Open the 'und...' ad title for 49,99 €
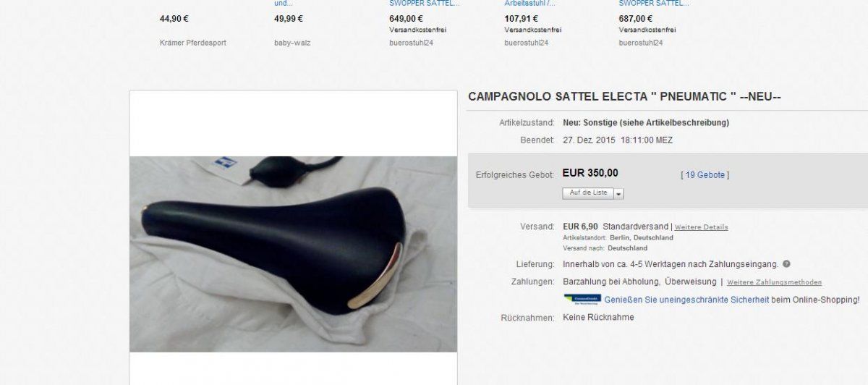 click(x=284, y=4)
